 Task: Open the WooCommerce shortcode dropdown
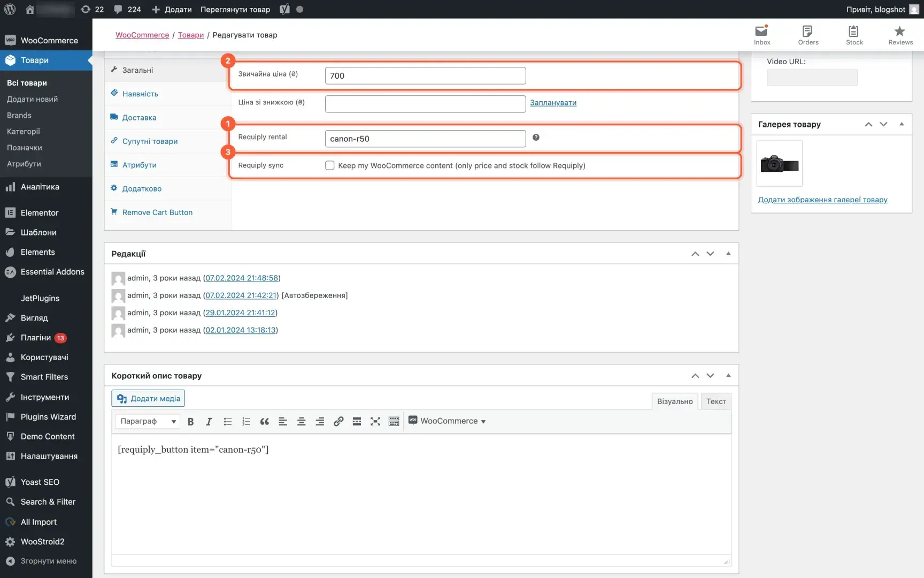pos(447,421)
